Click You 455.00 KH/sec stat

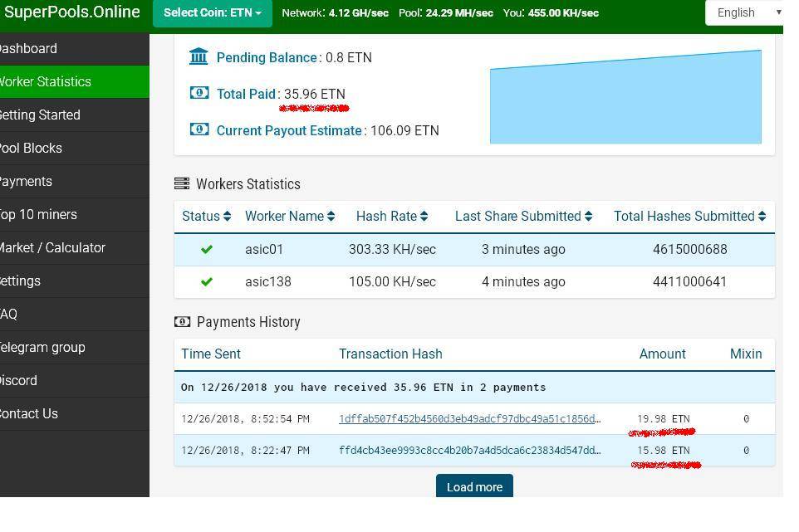pos(551,12)
